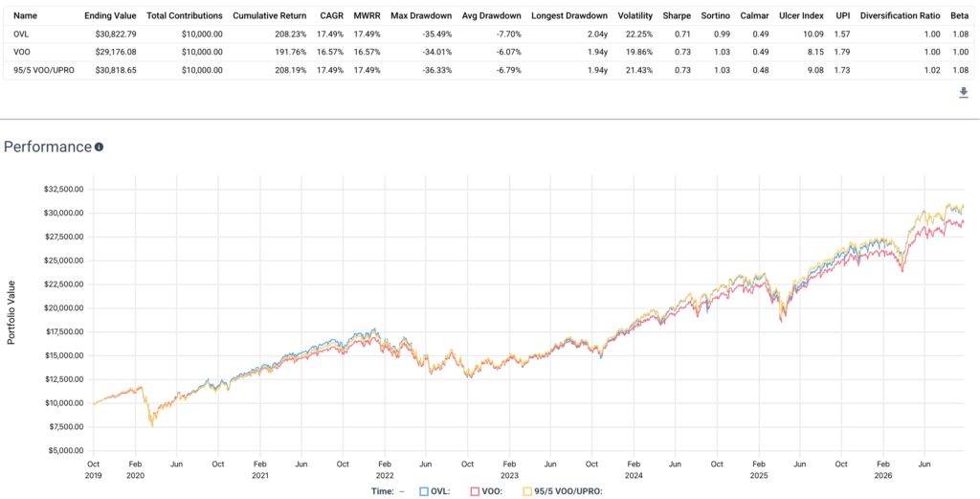Click the blue OVL legend color box

click(424, 491)
